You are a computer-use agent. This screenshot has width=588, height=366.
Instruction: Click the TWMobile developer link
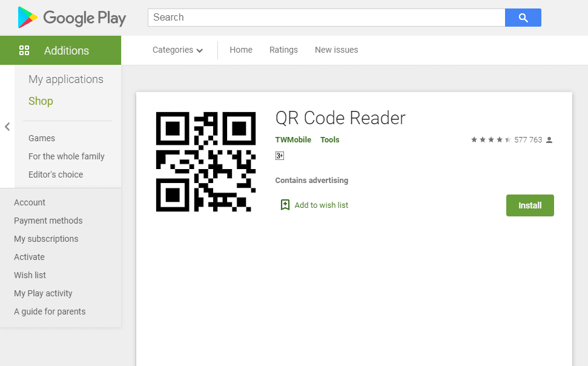[x=293, y=139]
